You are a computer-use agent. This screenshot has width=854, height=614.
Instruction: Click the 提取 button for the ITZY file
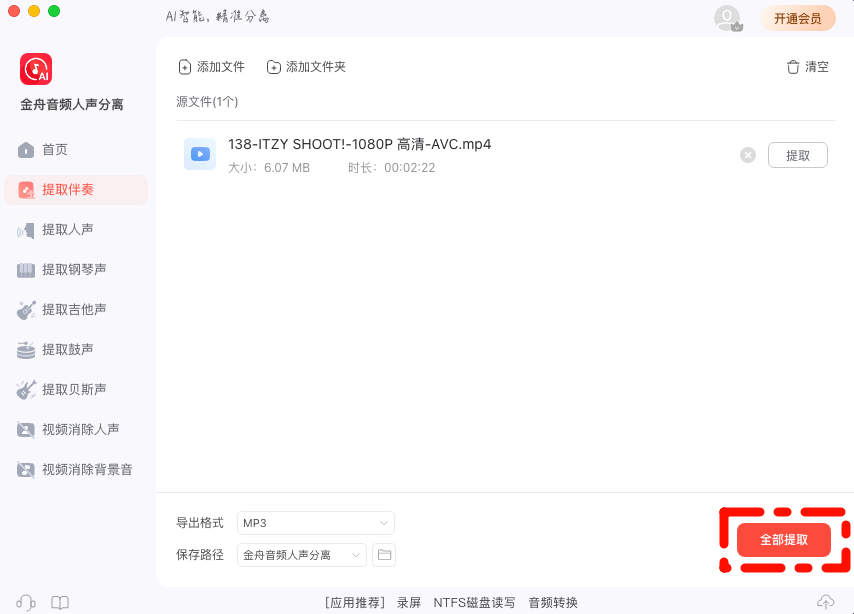798,155
